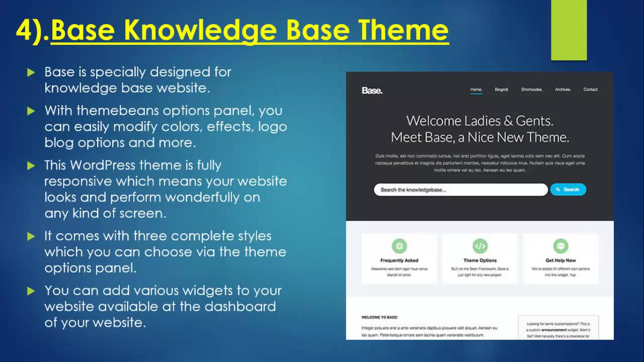
Task: Click the blue Search button
Action: (x=568, y=190)
